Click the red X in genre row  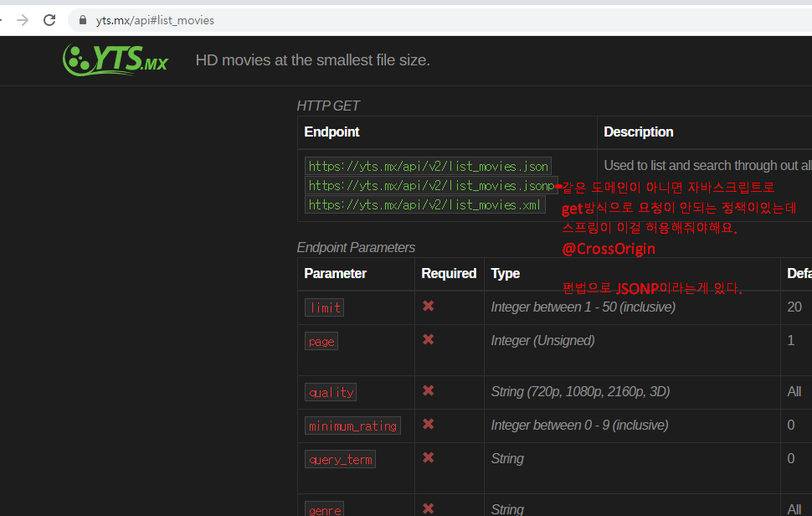tap(429, 508)
